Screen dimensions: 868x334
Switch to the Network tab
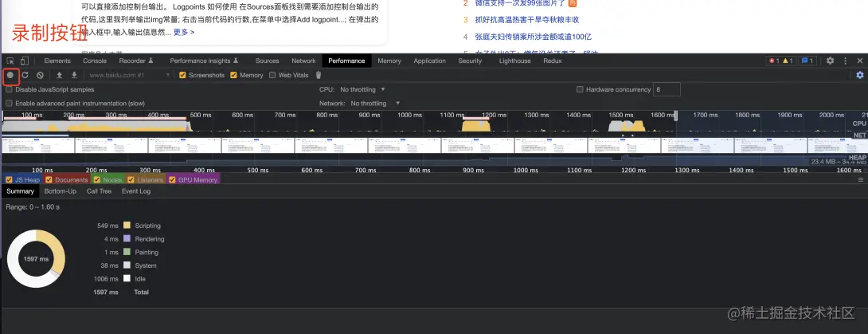click(x=303, y=61)
